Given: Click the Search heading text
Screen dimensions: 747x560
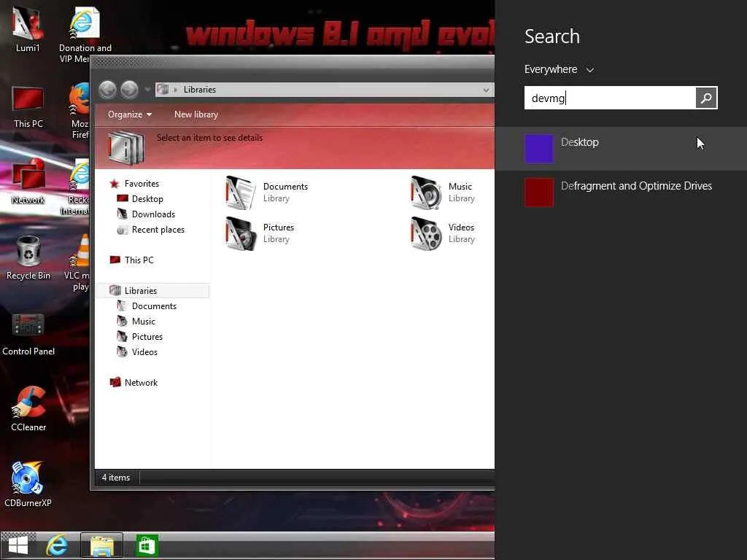Looking at the screenshot, I should [552, 36].
